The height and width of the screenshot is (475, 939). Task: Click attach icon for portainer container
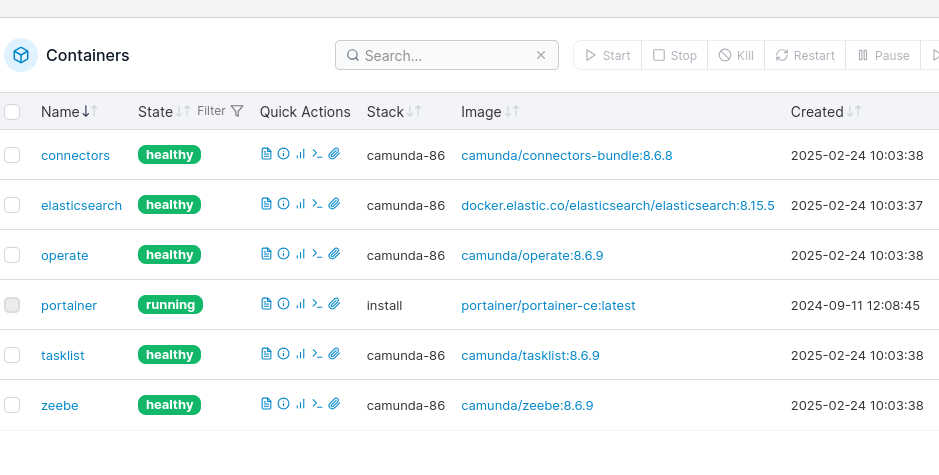pyautogui.click(x=334, y=304)
